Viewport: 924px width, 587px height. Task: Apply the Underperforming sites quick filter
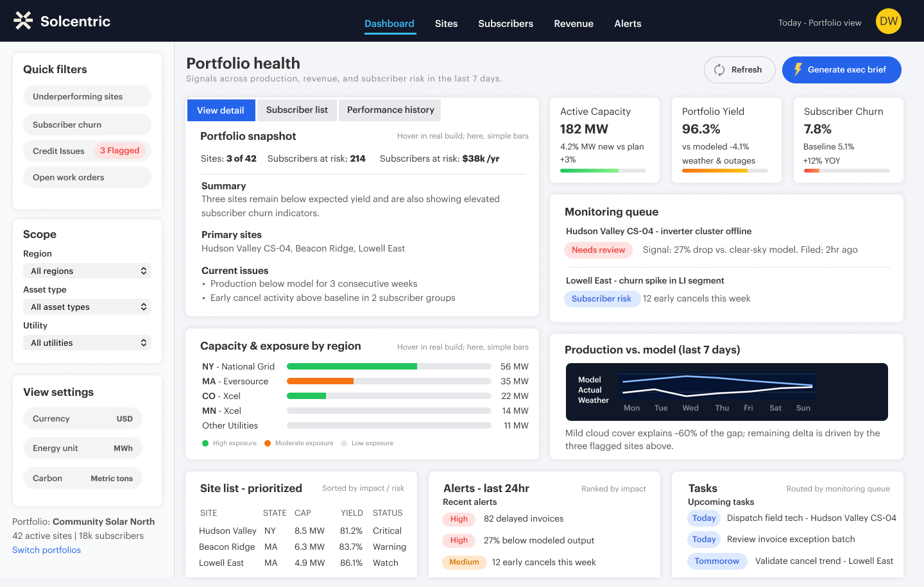pyautogui.click(x=87, y=97)
